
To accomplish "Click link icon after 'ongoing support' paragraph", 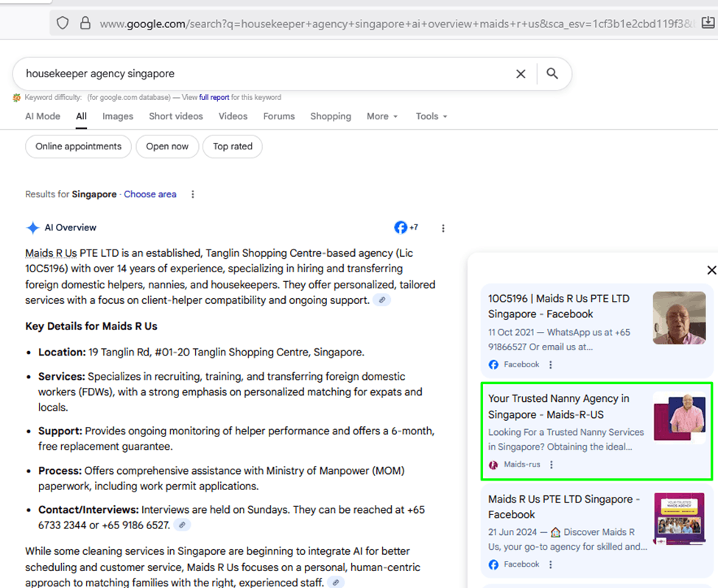I will pyautogui.click(x=381, y=300).
